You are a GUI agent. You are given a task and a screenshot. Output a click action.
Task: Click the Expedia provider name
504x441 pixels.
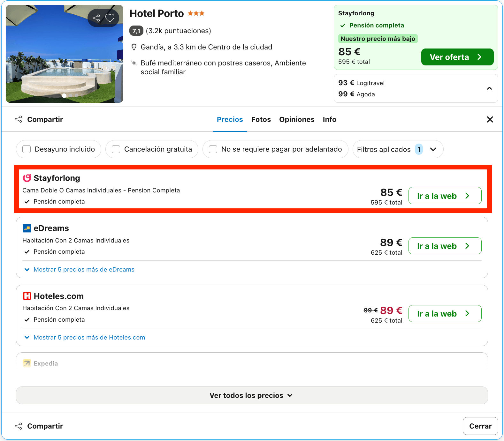46,363
